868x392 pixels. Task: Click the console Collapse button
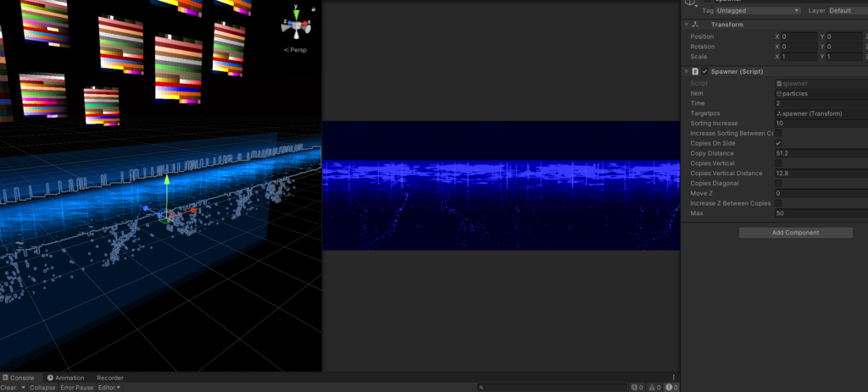[x=42, y=388]
